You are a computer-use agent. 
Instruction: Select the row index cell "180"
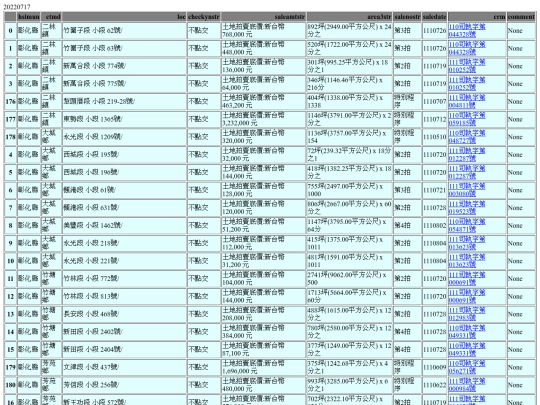click(10, 385)
